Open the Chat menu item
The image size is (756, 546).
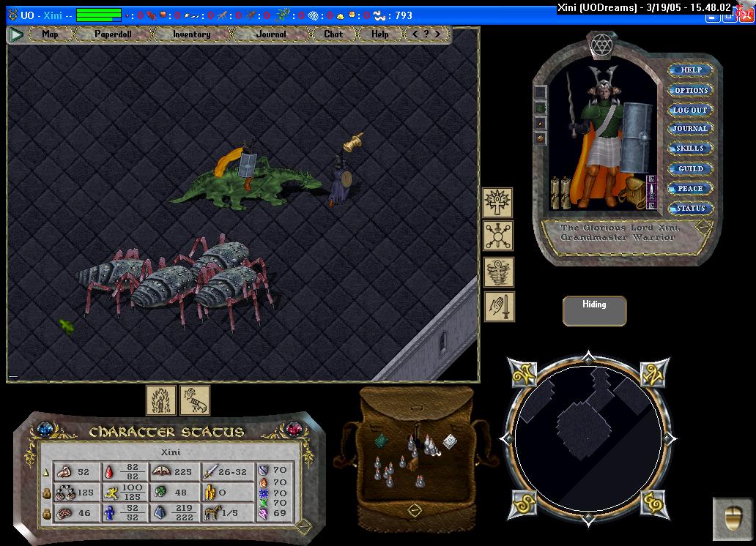point(333,34)
